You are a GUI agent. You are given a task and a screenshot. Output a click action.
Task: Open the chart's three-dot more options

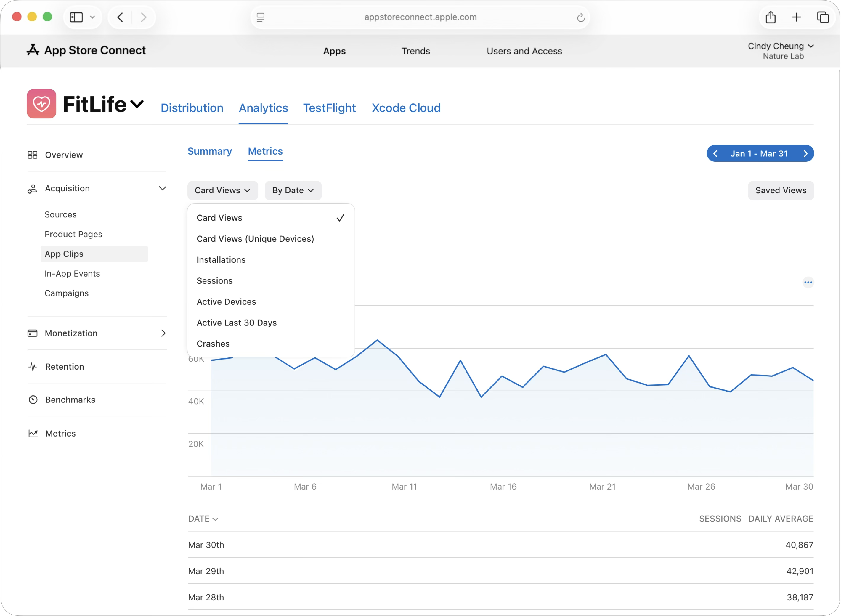click(808, 282)
